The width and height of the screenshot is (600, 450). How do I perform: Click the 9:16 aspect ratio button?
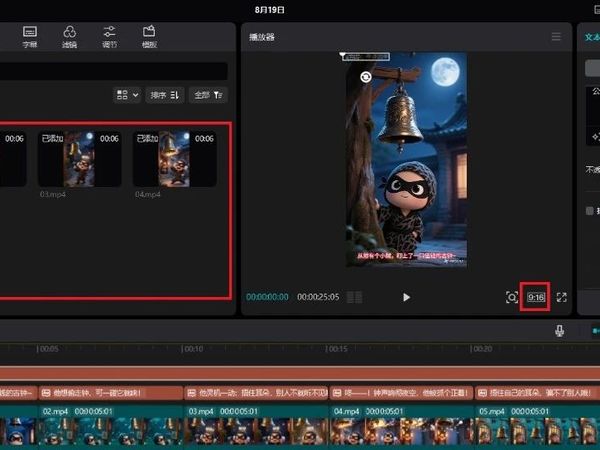(x=536, y=297)
